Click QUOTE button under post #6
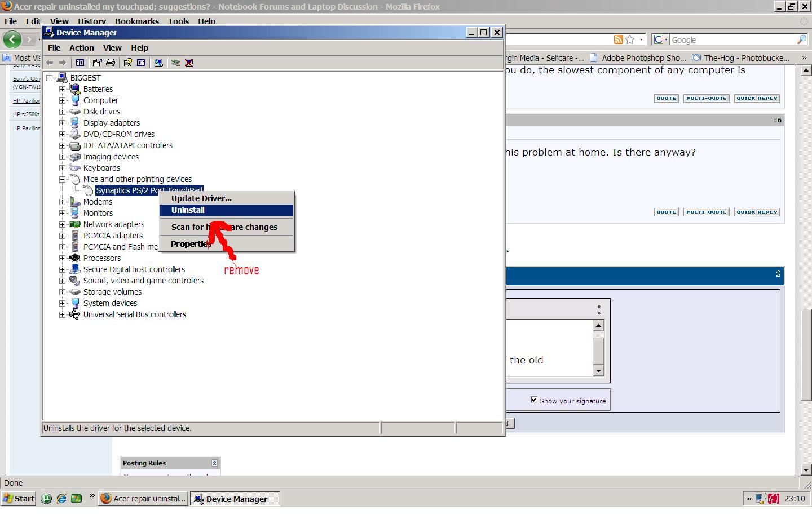 point(666,212)
